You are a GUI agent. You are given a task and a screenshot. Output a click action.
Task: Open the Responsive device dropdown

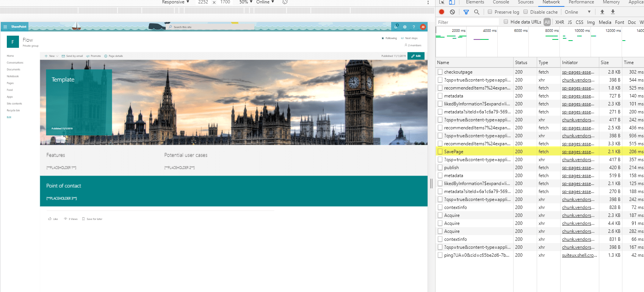pyautogui.click(x=175, y=2)
